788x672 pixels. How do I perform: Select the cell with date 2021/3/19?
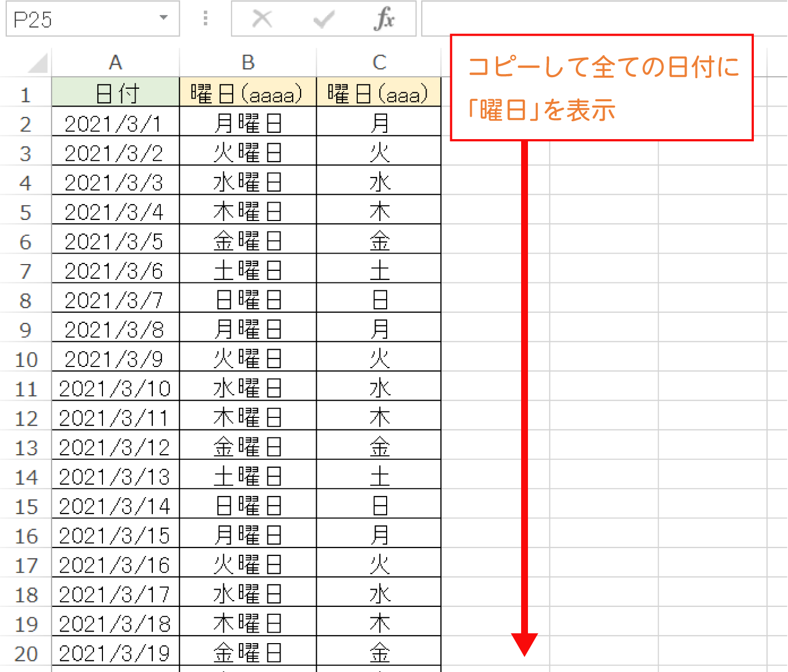(x=116, y=653)
